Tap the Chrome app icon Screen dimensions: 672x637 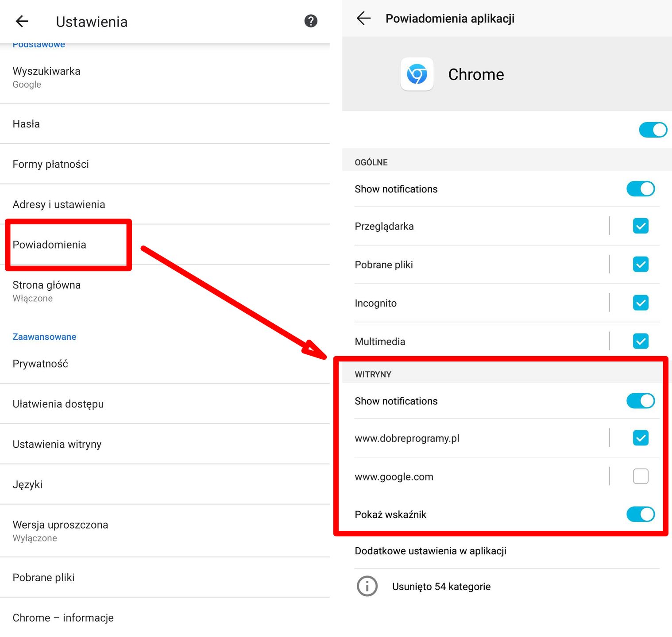(x=417, y=74)
